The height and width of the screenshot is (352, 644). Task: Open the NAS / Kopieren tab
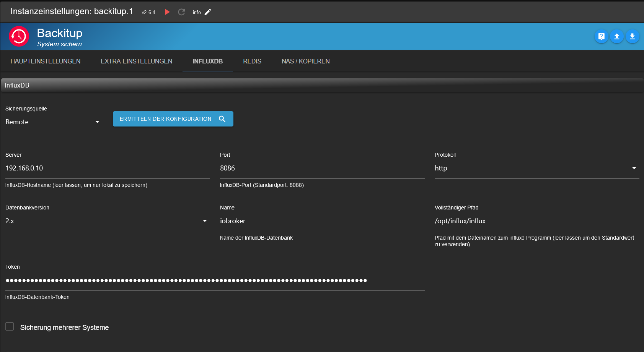click(306, 61)
